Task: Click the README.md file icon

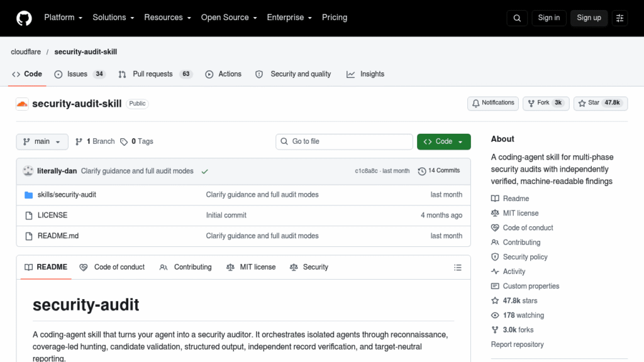Action: (28, 236)
